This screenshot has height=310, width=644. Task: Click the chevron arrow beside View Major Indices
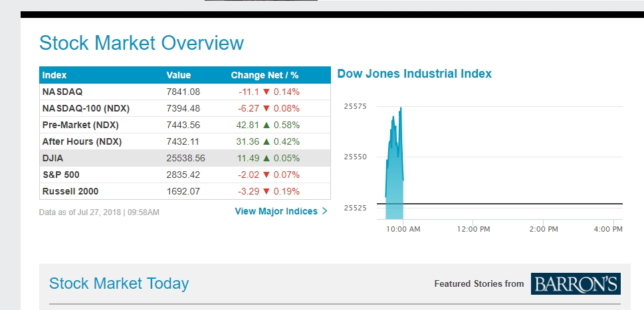pos(324,211)
